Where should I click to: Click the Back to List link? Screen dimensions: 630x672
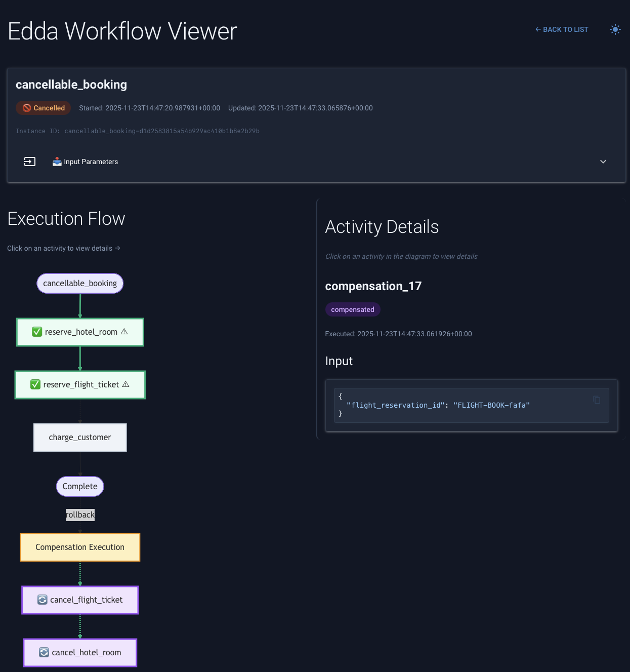(562, 29)
